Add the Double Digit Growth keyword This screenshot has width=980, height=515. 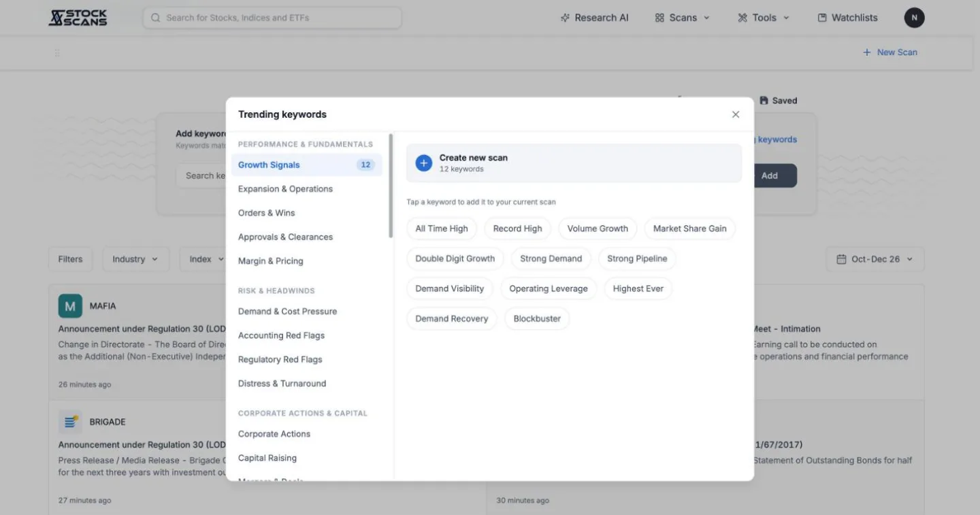[x=455, y=259]
